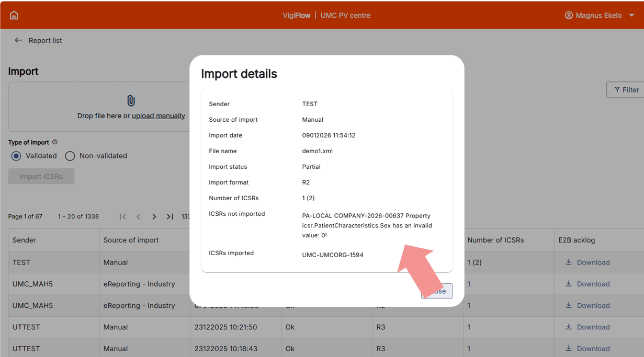Select the Validated import type
This screenshot has height=357, width=644.
16,156
